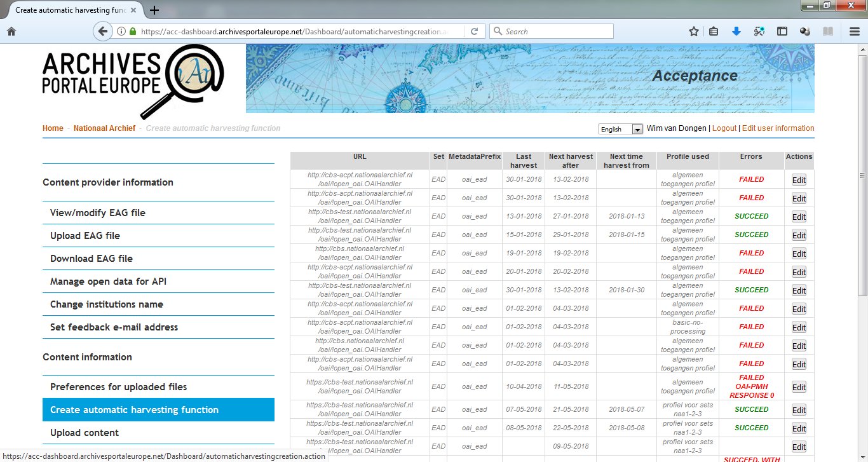Image resolution: width=868 pixels, height=462 pixels.
Task: Open the blue downloads arrow
Action: (736, 31)
